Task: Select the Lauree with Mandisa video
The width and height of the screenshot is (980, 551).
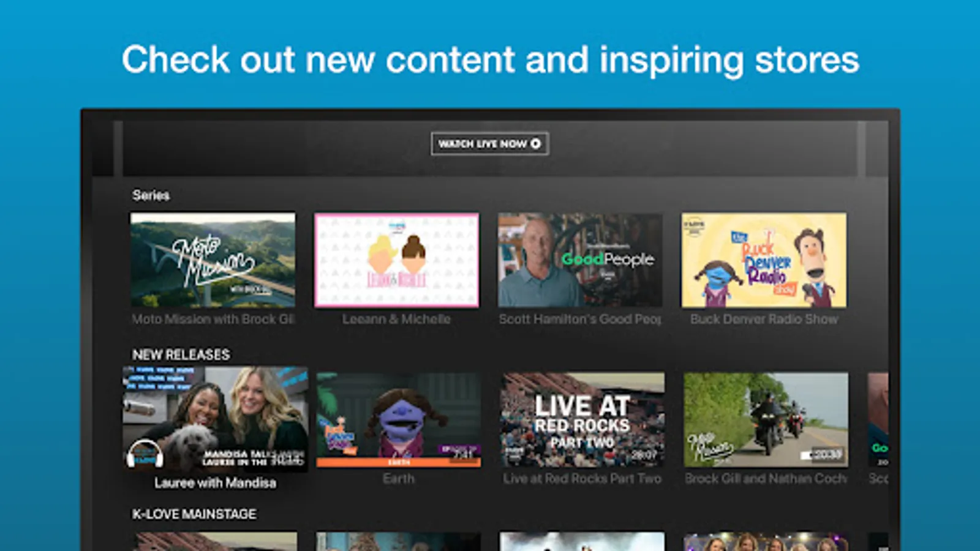Action: click(x=215, y=419)
